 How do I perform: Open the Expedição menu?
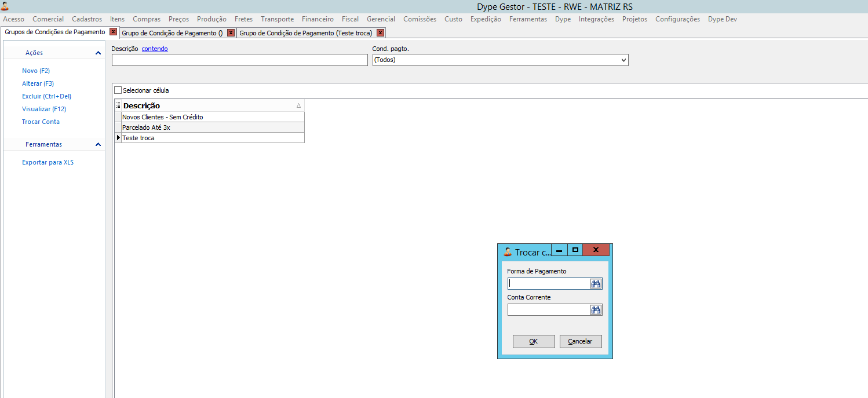[486, 19]
